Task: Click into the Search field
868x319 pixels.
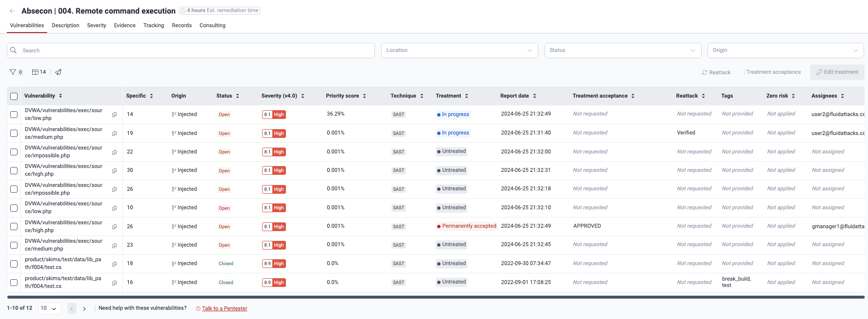Action: (191, 50)
